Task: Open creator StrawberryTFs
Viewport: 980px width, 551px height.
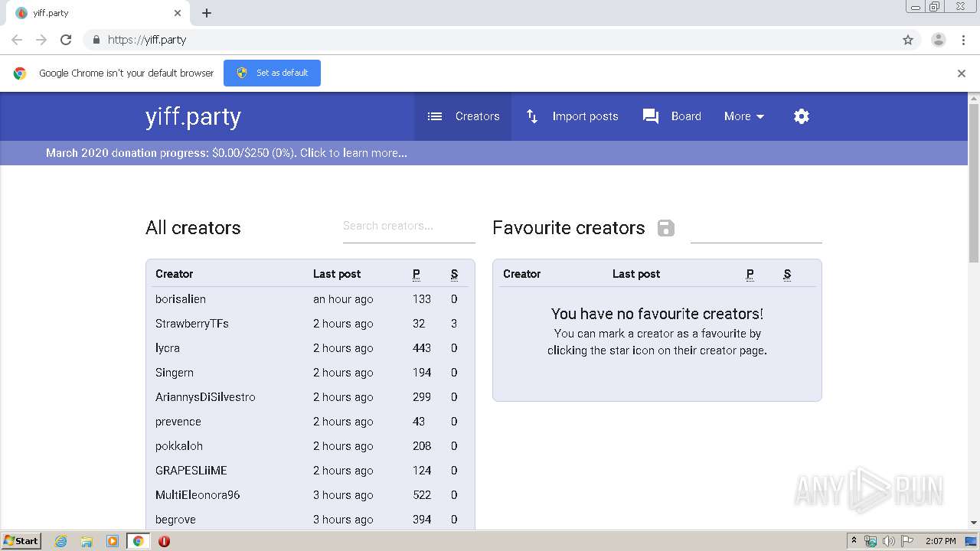Action: pyautogui.click(x=192, y=324)
